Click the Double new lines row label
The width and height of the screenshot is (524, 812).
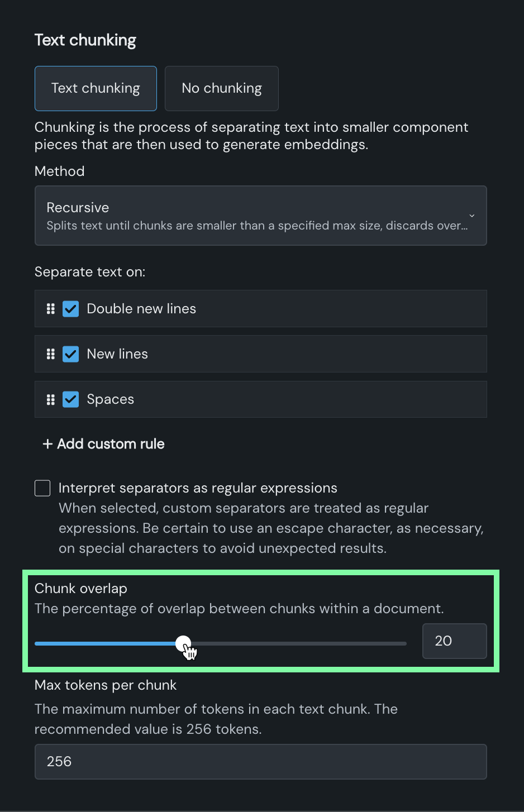tap(141, 309)
